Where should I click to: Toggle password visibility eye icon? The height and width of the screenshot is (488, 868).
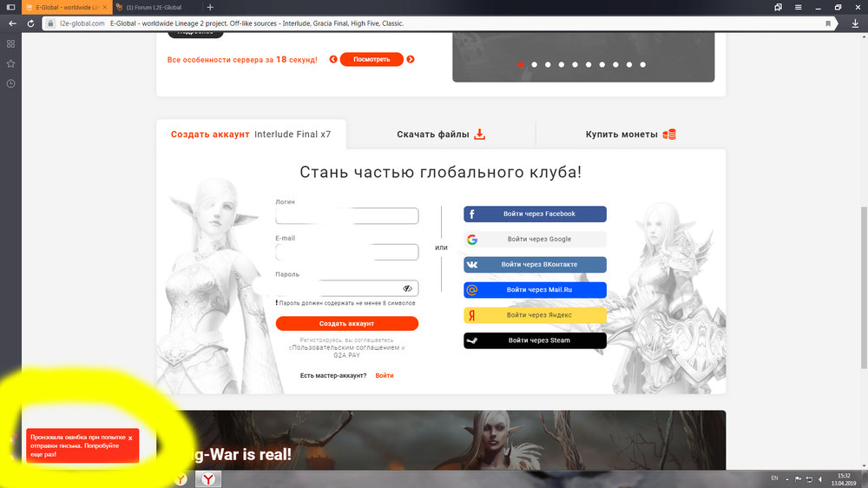(408, 288)
